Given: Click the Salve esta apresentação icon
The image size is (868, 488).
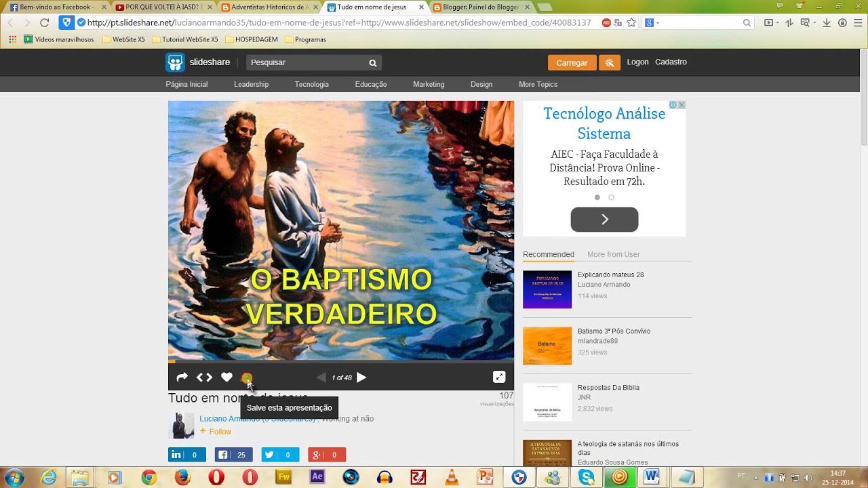Looking at the screenshot, I should 247,378.
